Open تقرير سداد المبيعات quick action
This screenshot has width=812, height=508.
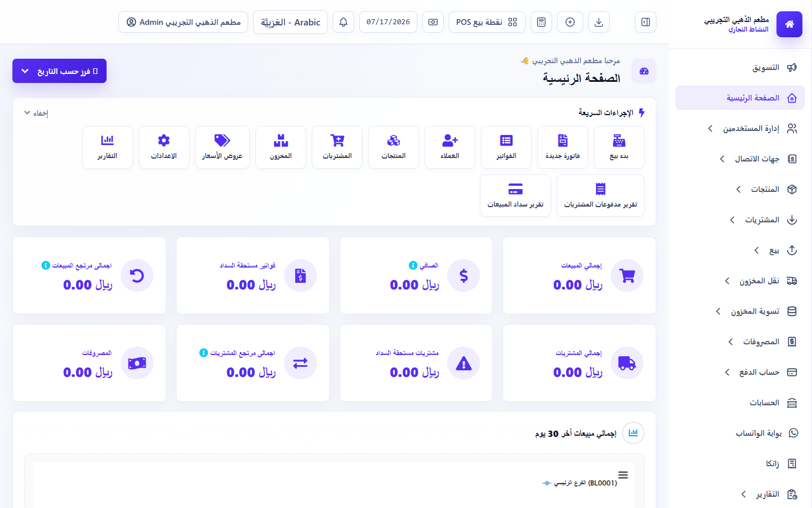tap(515, 195)
